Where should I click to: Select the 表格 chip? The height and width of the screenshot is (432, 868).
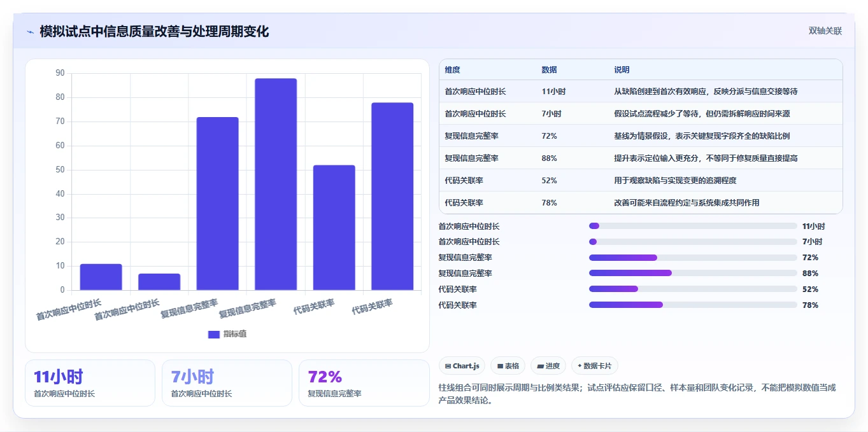pos(508,366)
